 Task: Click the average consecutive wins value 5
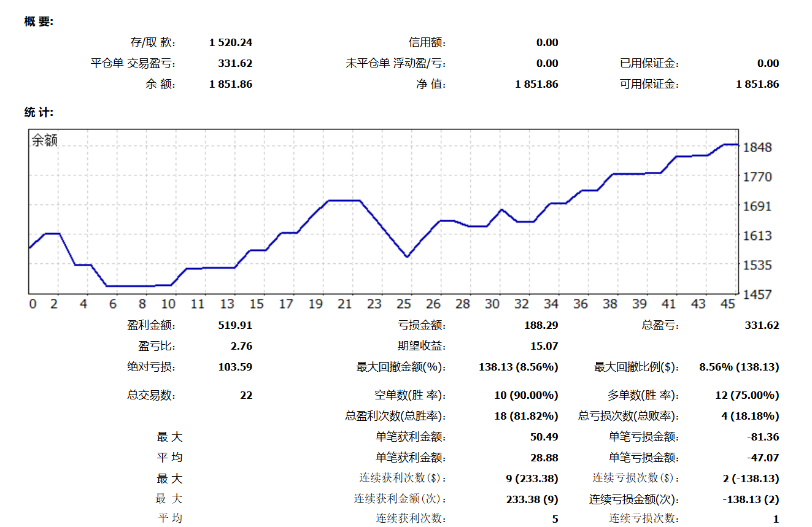click(x=555, y=519)
